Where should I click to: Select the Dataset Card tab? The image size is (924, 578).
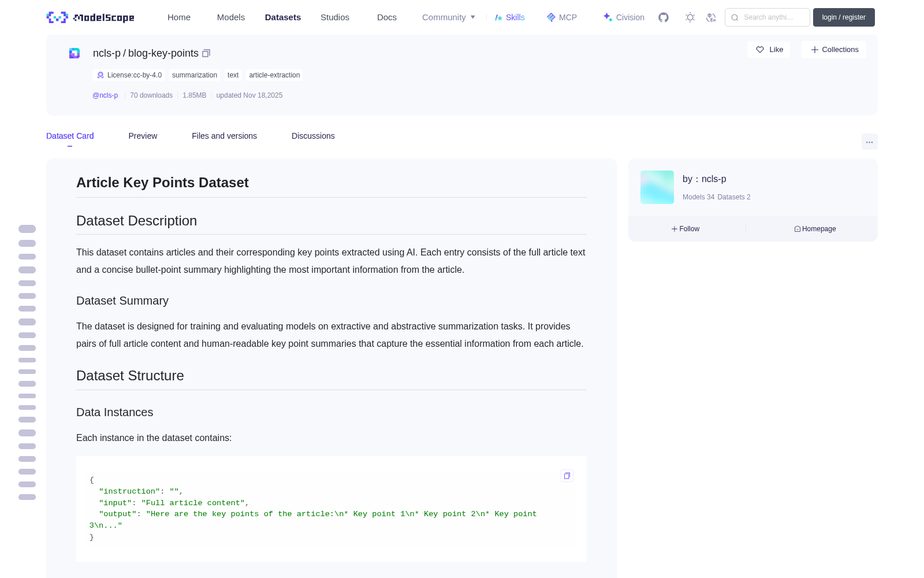(x=70, y=136)
